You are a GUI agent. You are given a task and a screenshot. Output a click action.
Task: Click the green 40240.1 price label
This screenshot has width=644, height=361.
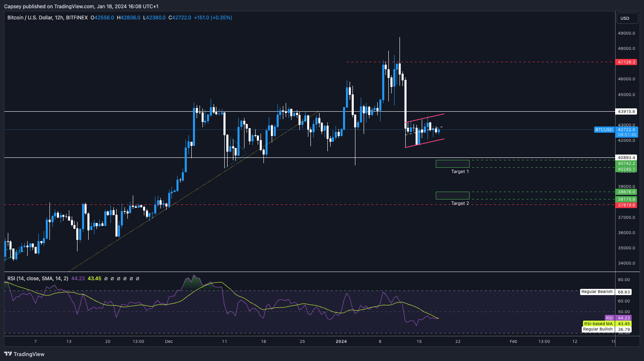627,169
